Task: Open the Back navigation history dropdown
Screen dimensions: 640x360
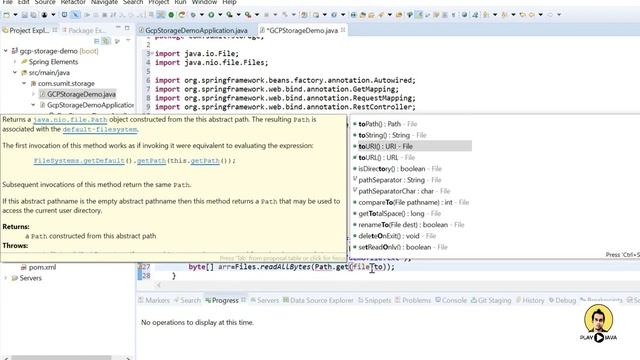Action: click(540, 15)
